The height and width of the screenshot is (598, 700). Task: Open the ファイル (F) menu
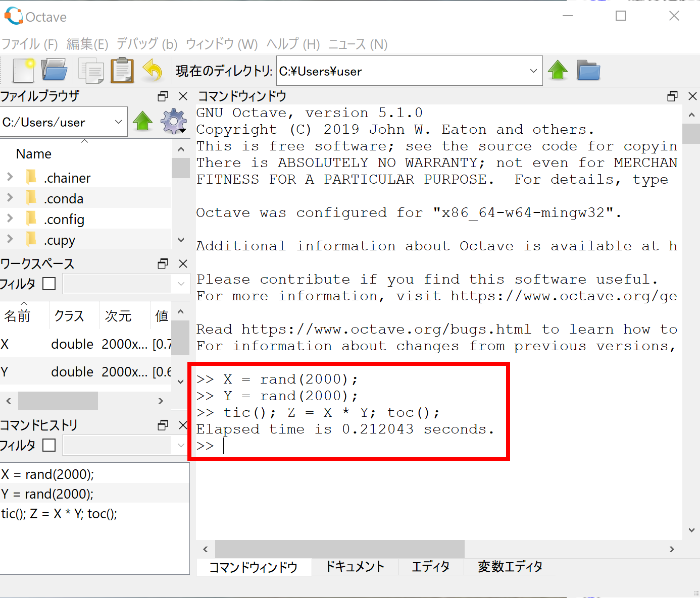[30, 44]
